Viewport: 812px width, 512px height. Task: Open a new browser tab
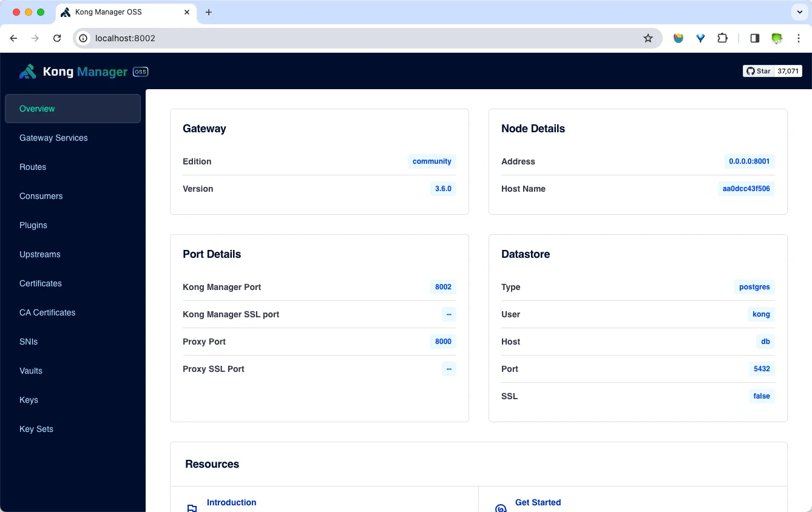click(x=209, y=12)
